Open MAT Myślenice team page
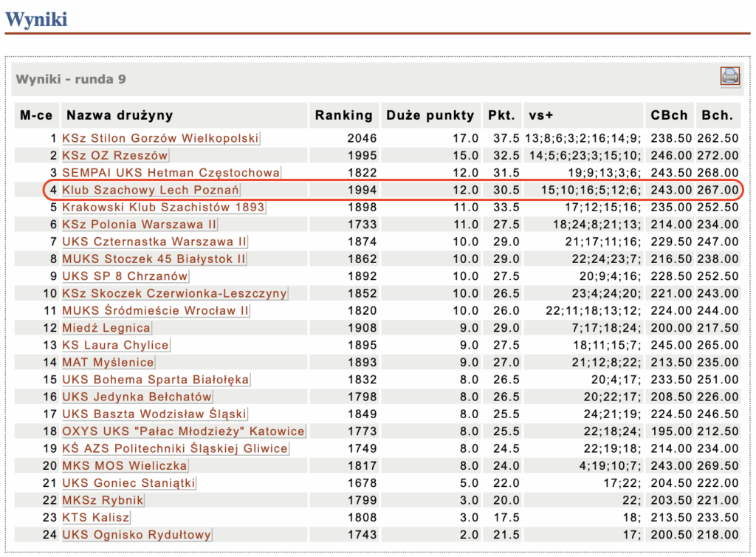This screenshot has height=557, width=756. 108,362
